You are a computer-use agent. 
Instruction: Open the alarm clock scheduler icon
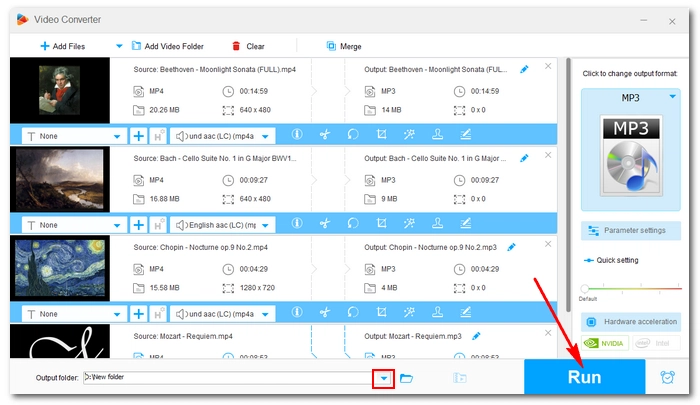click(667, 377)
